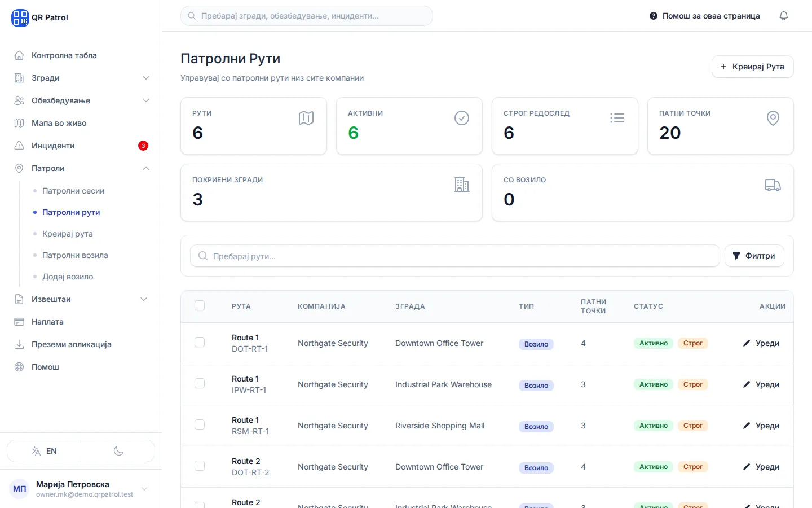812x508 pixels.
Task: Open user account dropdown for Марија Петровска
Action: tap(144, 489)
